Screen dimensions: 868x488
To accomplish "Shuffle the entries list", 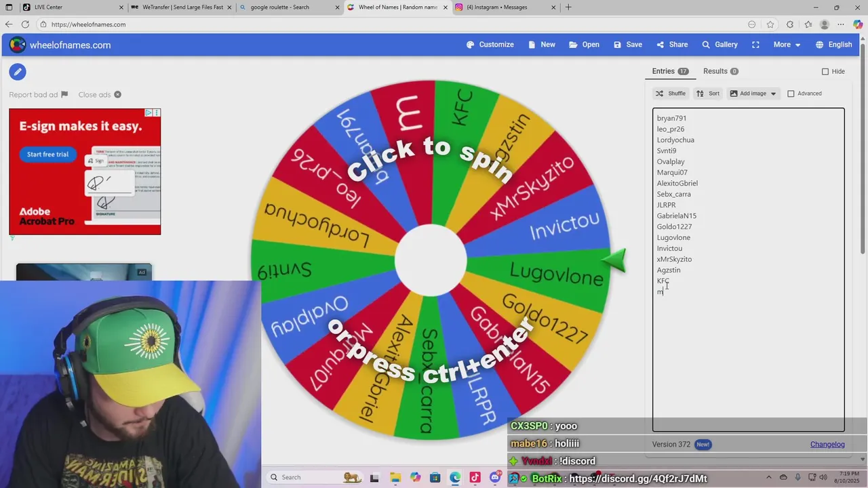I will tap(670, 94).
